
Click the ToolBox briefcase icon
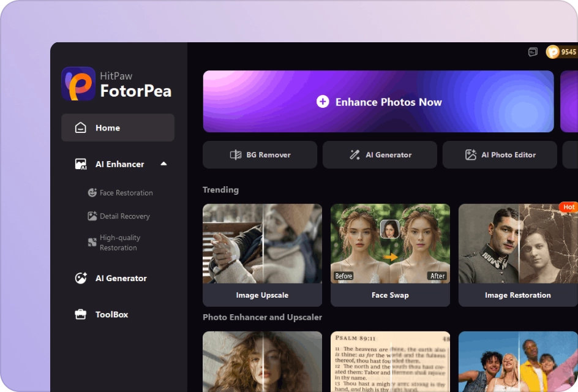click(x=81, y=314)
